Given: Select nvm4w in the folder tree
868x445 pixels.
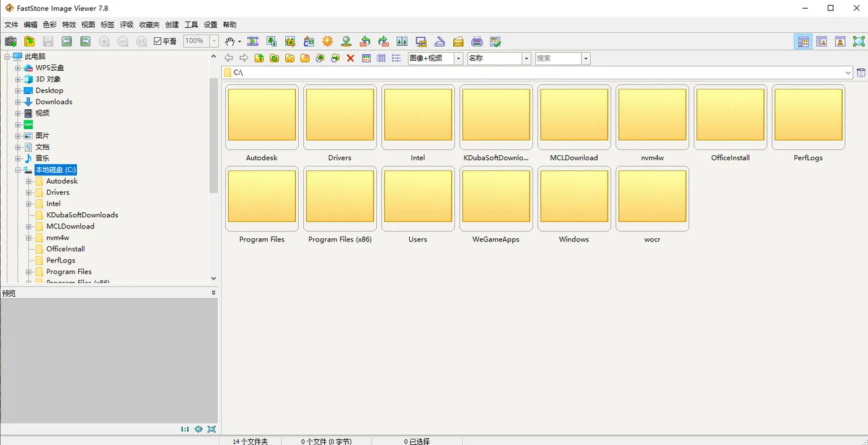Looking at the screenshot, I should click(x=58, y=238).
